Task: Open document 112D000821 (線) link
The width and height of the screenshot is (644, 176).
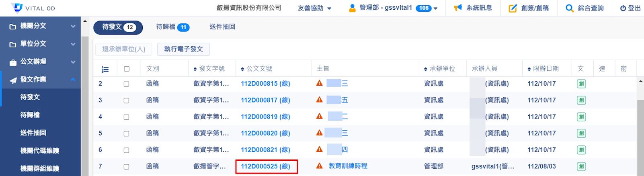Action: [x=266, y=149]
